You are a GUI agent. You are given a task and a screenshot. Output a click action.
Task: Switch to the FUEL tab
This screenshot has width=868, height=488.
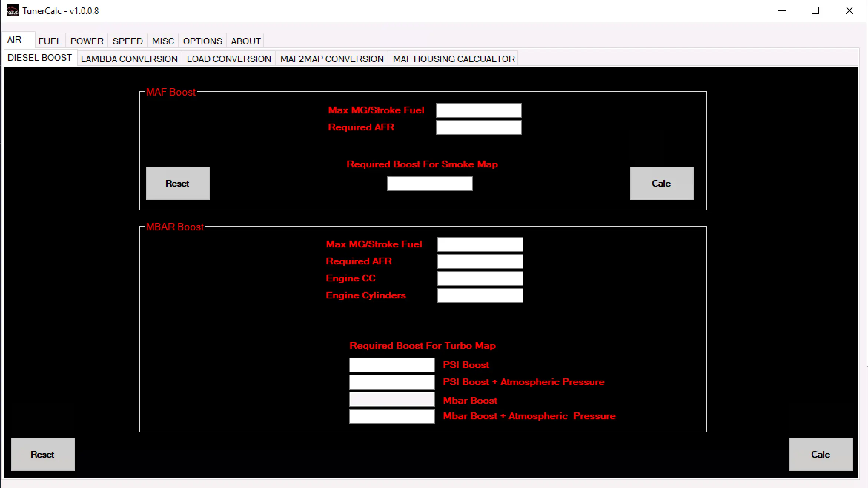(x=50, y=41)
